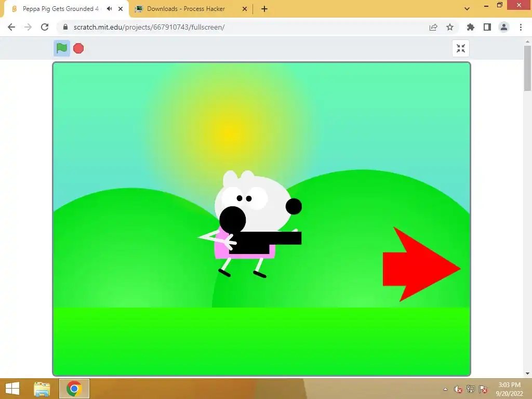
Task: Restore down the Chrome window
Action: pos(499,5)
